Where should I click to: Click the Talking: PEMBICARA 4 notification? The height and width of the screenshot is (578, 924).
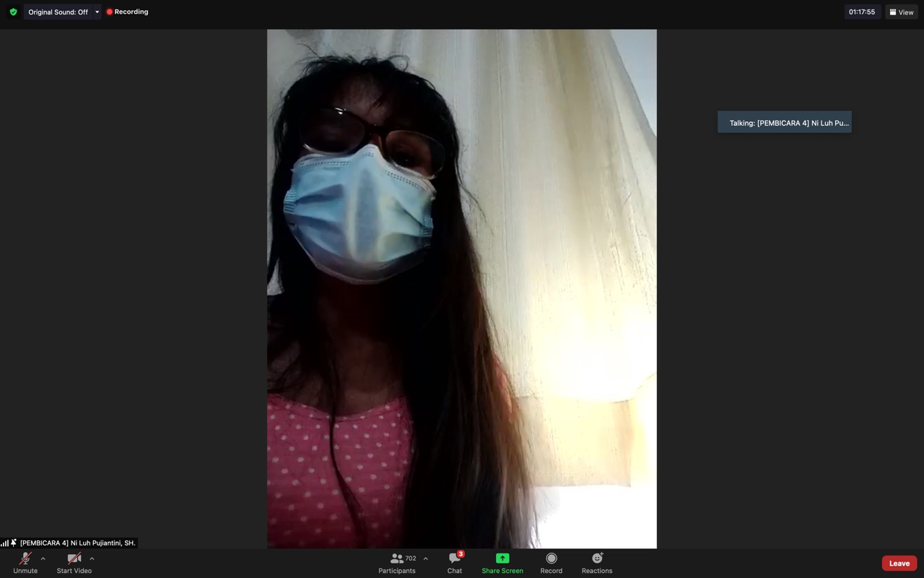(x=785, y=123)
